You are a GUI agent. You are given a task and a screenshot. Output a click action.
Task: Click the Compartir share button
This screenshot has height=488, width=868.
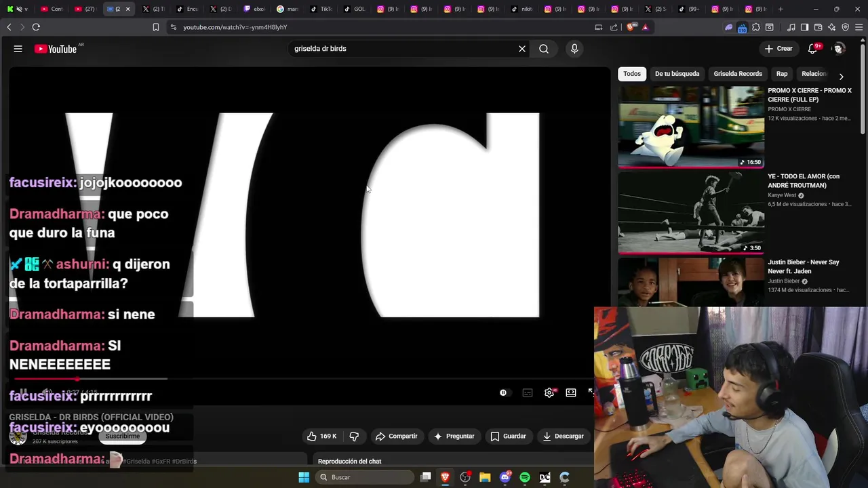[397, 436]
